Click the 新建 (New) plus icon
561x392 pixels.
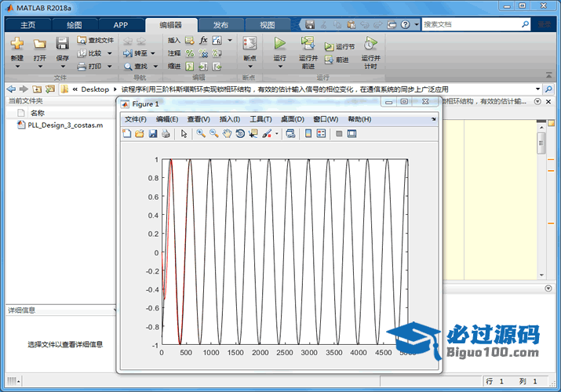click(x=16, y=44)
